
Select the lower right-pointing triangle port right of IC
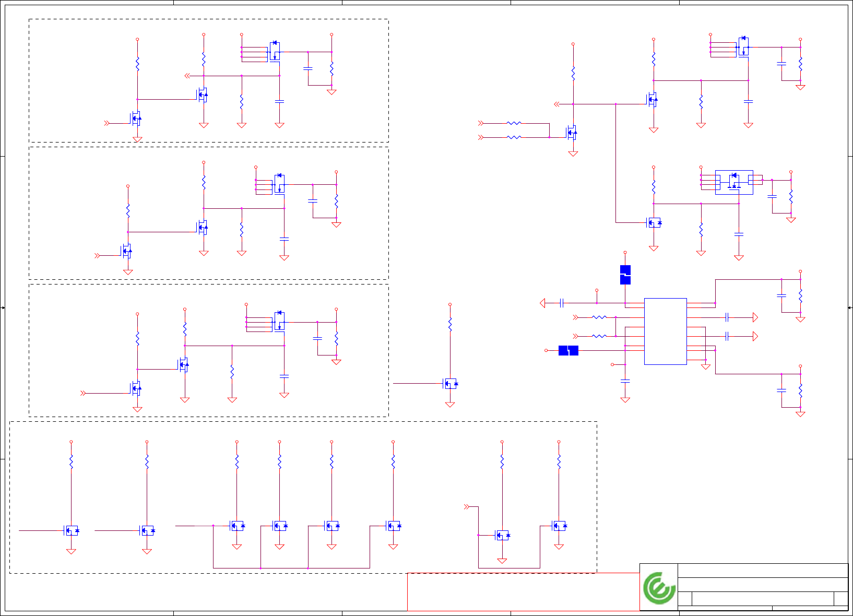tap(755, 336)
